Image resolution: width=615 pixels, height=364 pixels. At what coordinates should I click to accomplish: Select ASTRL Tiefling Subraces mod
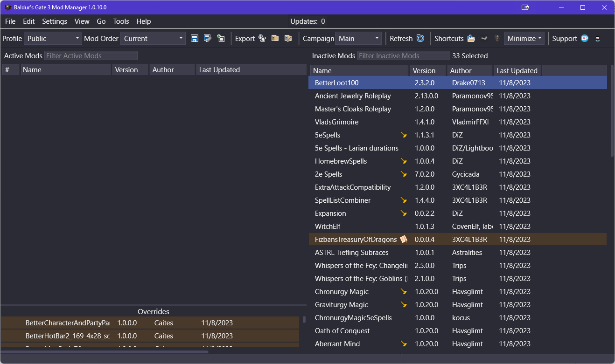pos(458,253)
